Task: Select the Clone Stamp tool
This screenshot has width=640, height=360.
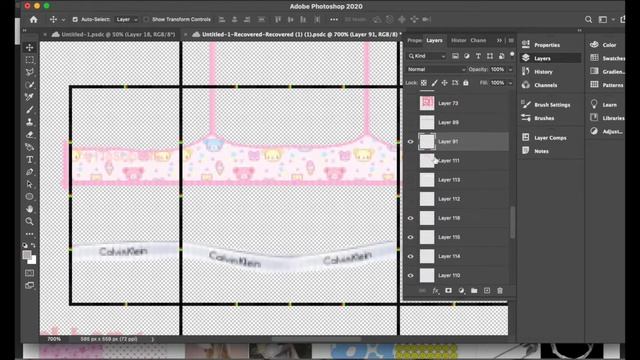Action: coord(29,122)
